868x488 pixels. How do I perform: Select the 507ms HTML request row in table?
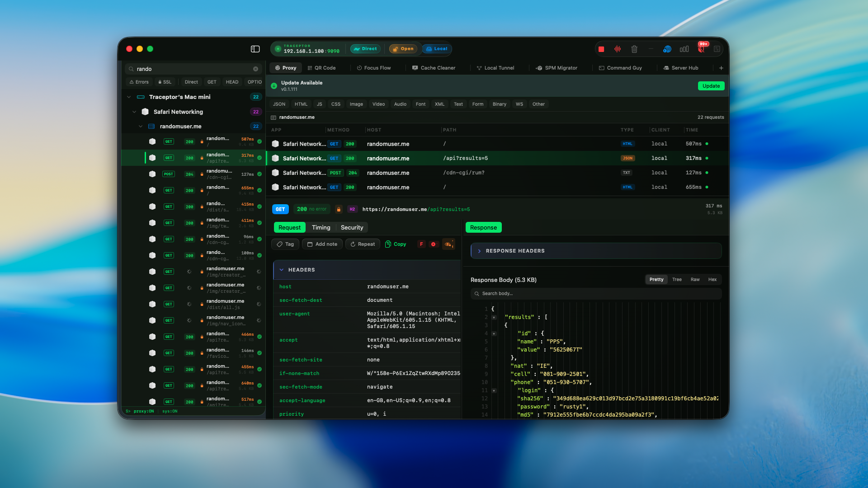coord(497,144)
